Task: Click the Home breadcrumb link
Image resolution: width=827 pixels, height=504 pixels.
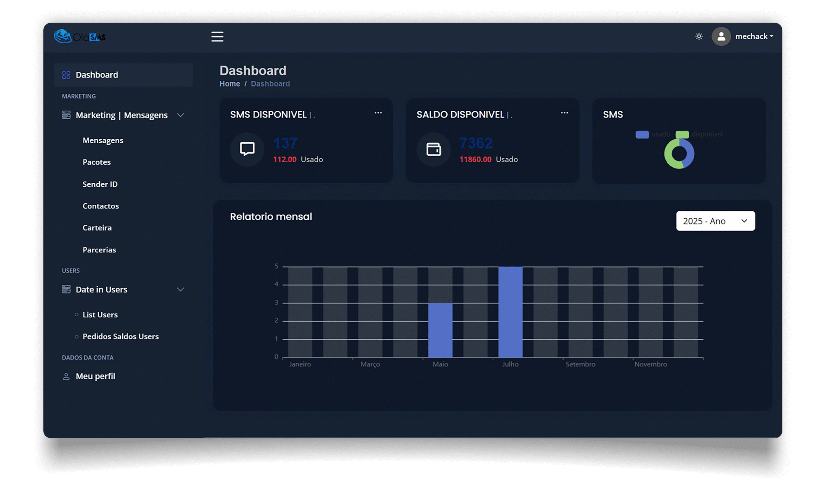Action: 230,84
